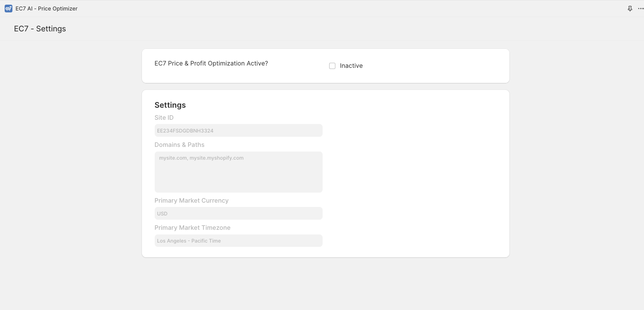Enable the EC7 optimization checkbox

point(332,66)
